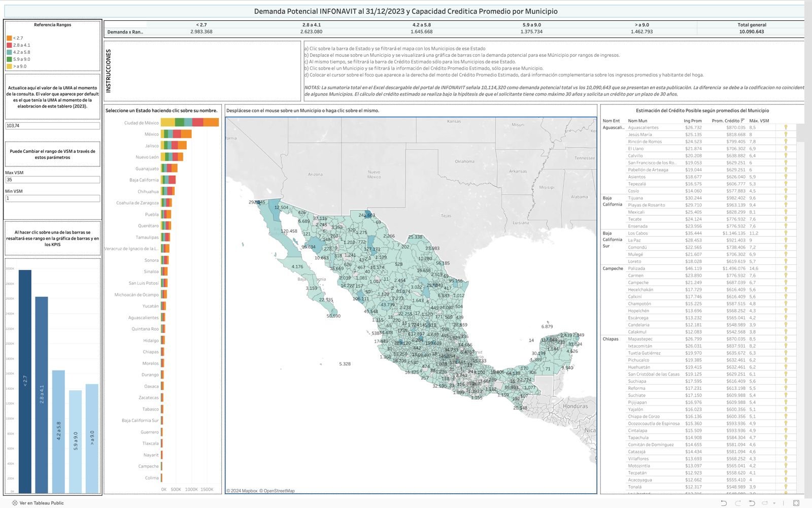Click the Max VSM input field
The height and width of the screenshot is (508, 812).
click(x=52, y=180)
